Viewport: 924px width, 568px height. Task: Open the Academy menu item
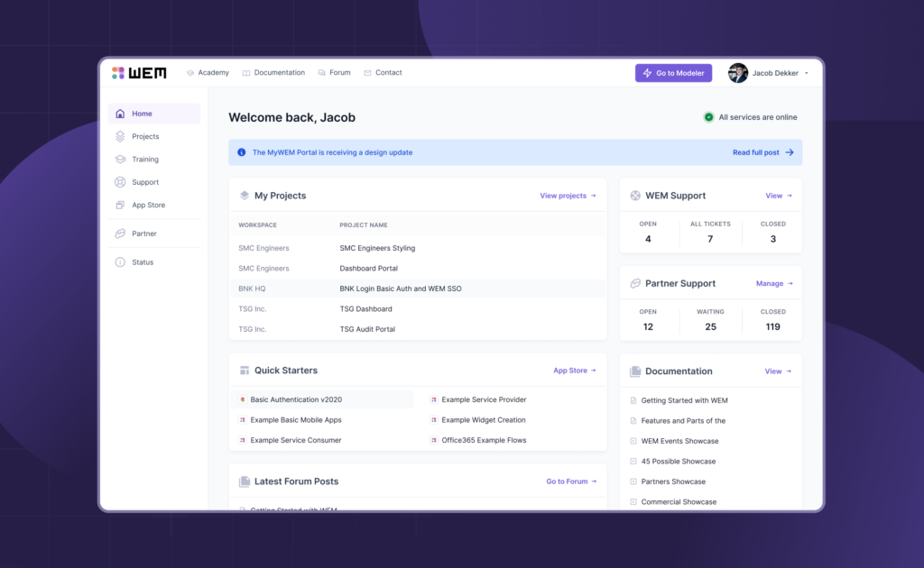pyautogui.click(x=208, y=73)
